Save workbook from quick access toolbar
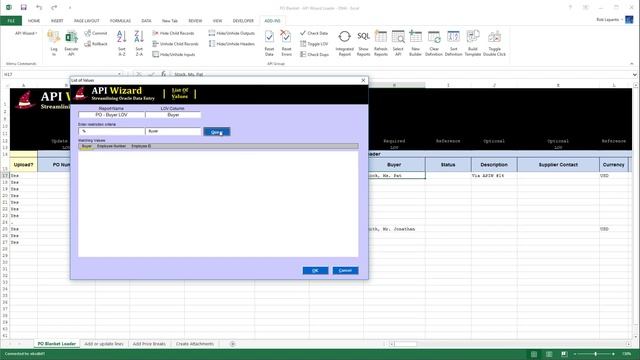640x360 pixels. 24,7
